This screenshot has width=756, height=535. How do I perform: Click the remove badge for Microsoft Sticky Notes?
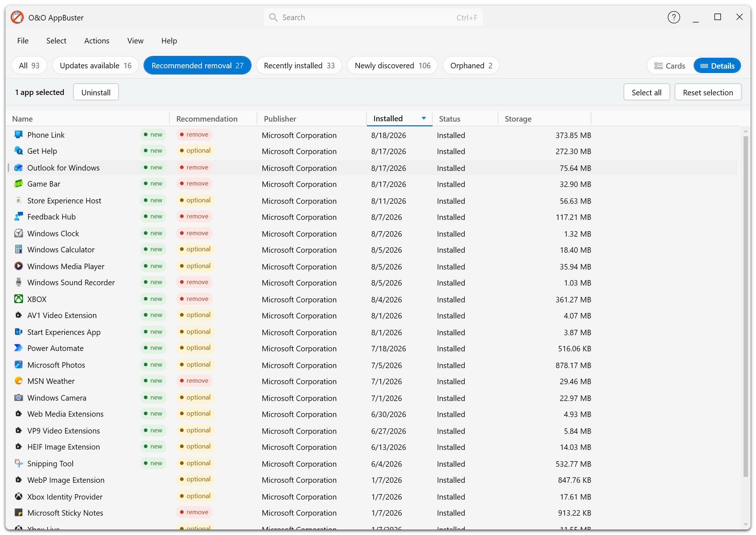coord(194,512)
